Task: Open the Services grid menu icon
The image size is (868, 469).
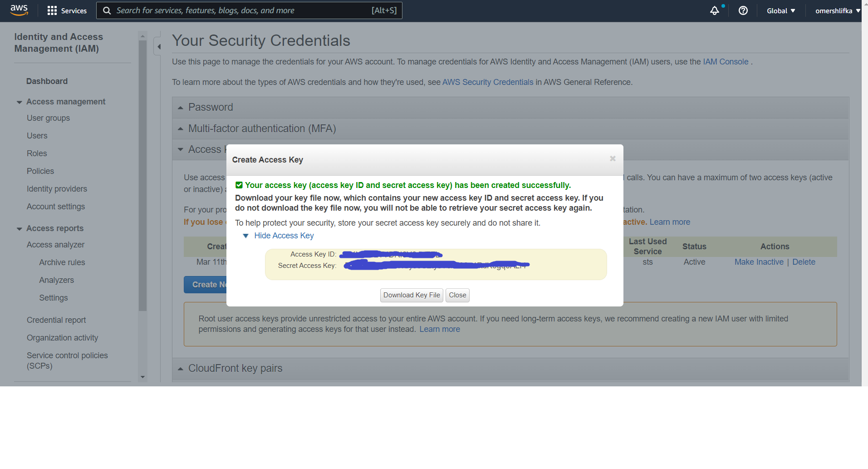Action: 52,10
